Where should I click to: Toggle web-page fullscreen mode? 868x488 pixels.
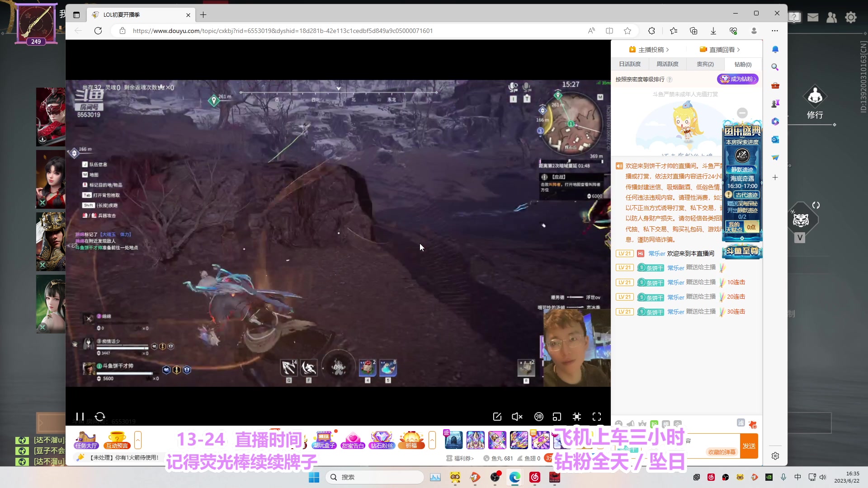577,417
